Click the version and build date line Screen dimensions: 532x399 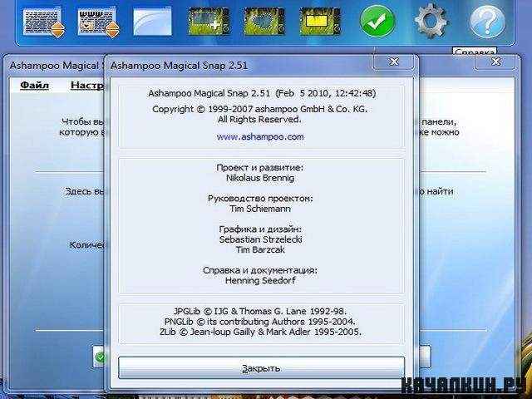point(262,93)
